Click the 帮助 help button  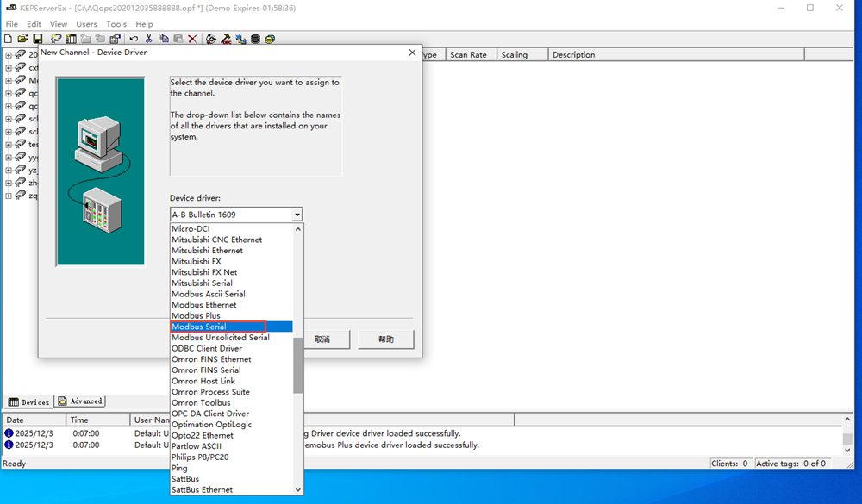click(x=386, y=339)
